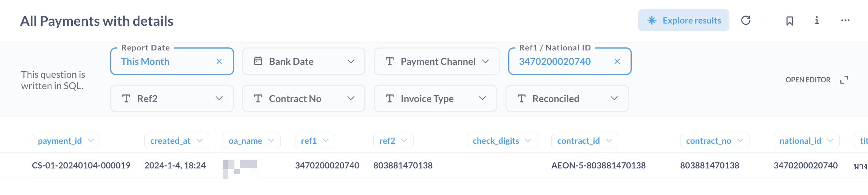Clear the Ref1 / National ID filter
This screenshot has width=868, height=195.
coord(617,61)
